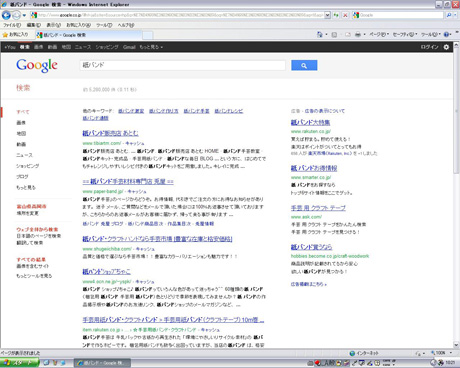Open the Google settings gear icon
Screen dimensions: 460x368
[446, 47]
